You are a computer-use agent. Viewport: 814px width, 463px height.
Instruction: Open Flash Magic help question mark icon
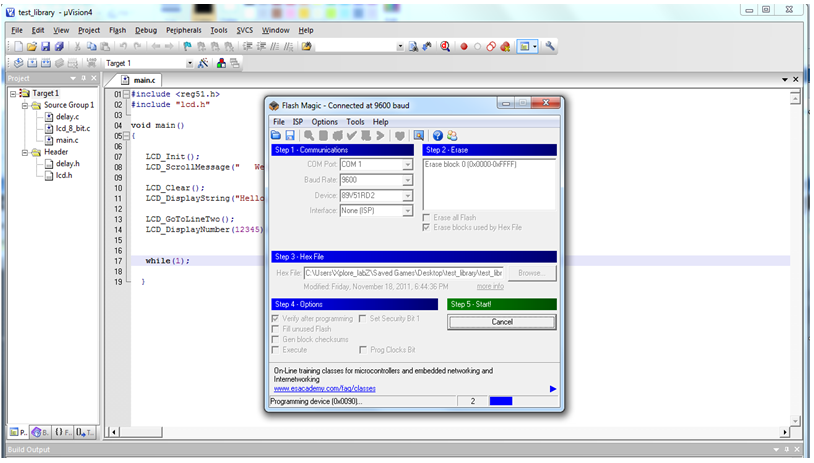[x=438, y=135]
